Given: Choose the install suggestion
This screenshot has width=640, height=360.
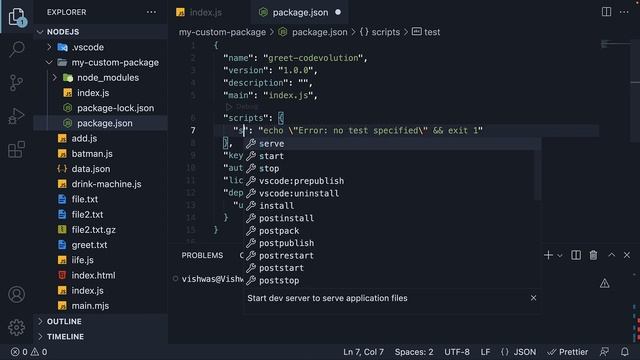Looking at the screenshot, I should pyautogui.click(x=392, y=206).
